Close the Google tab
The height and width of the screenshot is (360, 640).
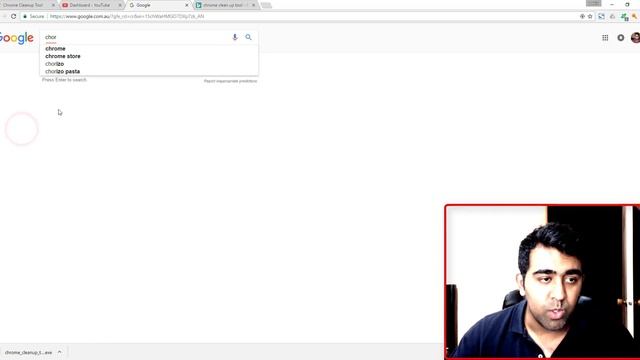pos(187,5)
